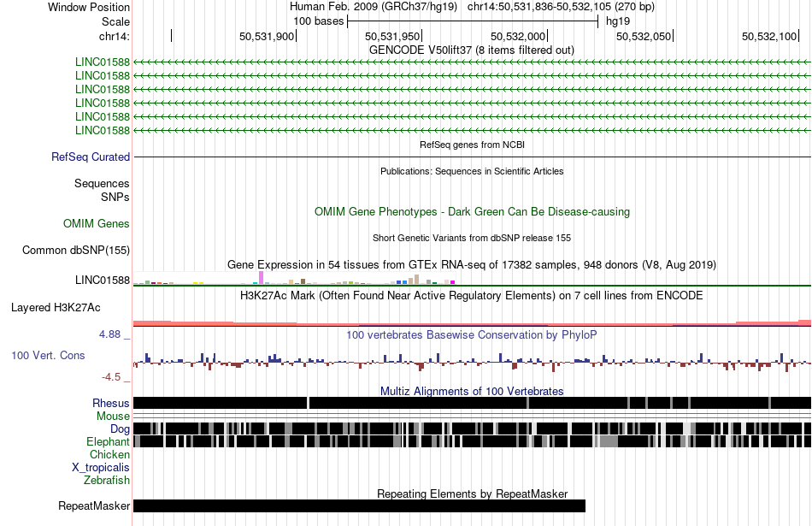This screenshot has height=526, width=812.
Task: Click the GTEx tissue expression bar chart
Action: click(294, 278)
